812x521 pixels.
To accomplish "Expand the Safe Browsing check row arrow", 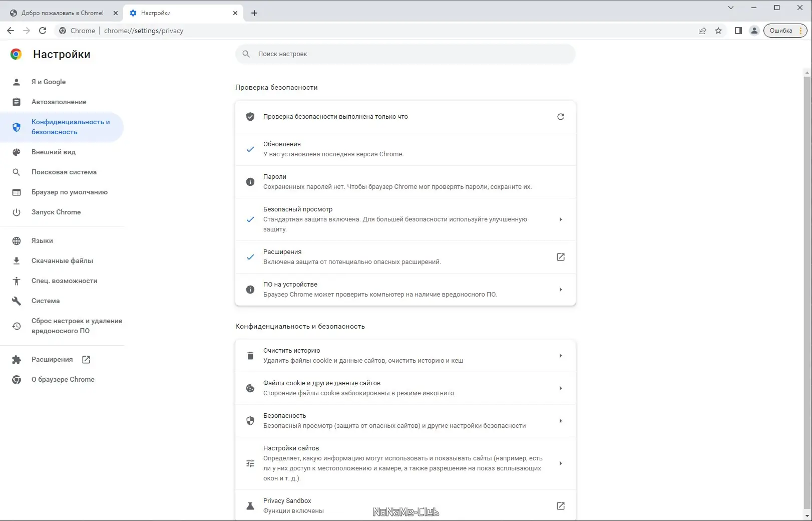I will tap(561, 219).
